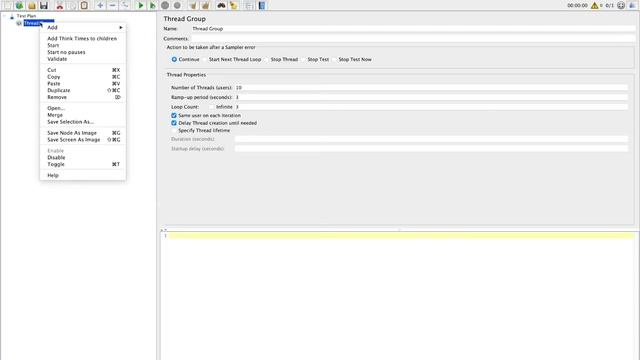
Task: Click the Clear All double-broom icon
Action: point(205,5)
